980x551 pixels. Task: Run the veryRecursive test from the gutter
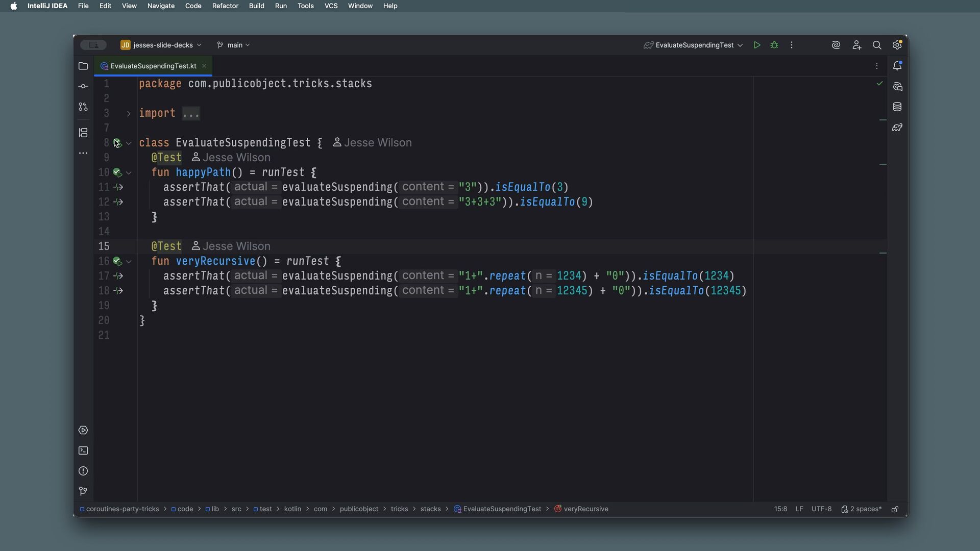click(x=117, y=261)
